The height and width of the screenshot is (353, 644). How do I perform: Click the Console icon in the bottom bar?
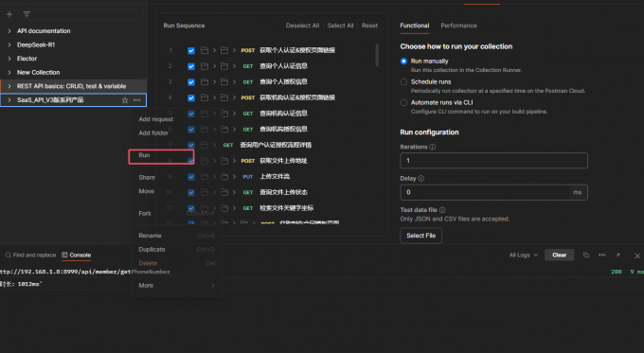(64, 255)
